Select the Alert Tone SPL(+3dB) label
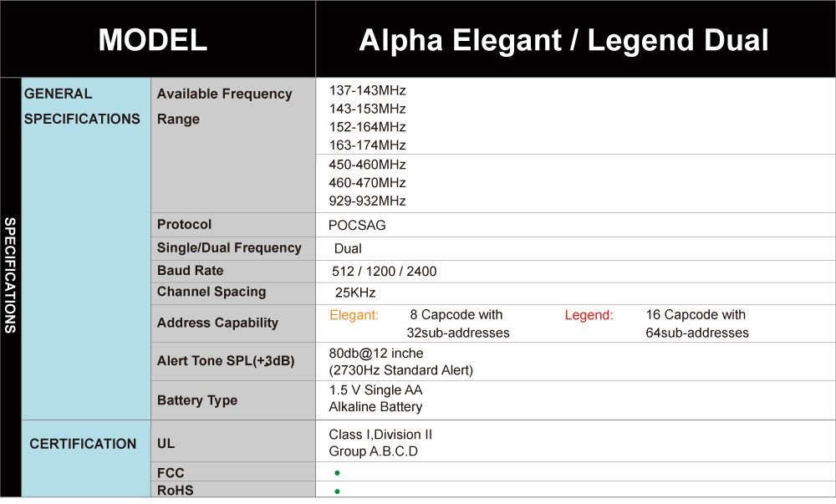 point(226,361)
